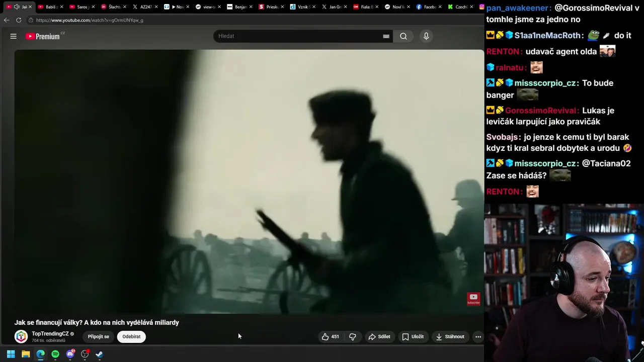Click the streamer webcam overlay

564,283
